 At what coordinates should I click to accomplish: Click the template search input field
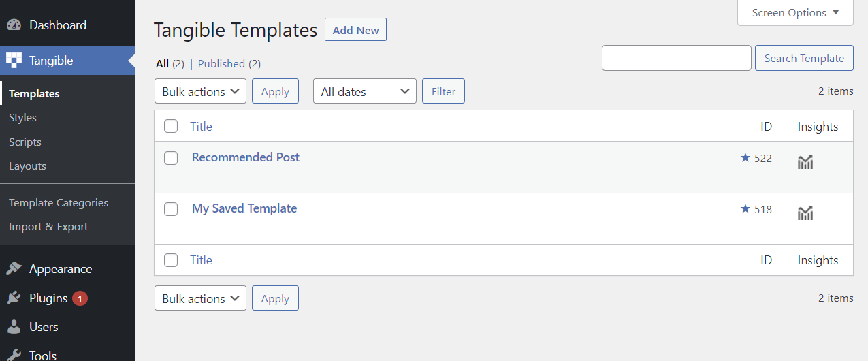[676, 58]
